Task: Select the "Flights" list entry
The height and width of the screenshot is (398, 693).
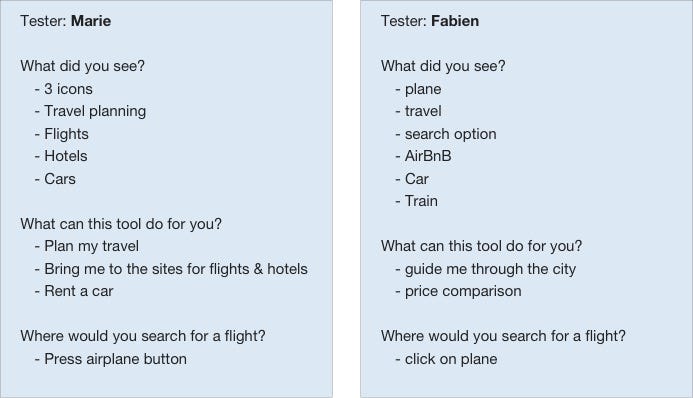Action: pos(66,134)
